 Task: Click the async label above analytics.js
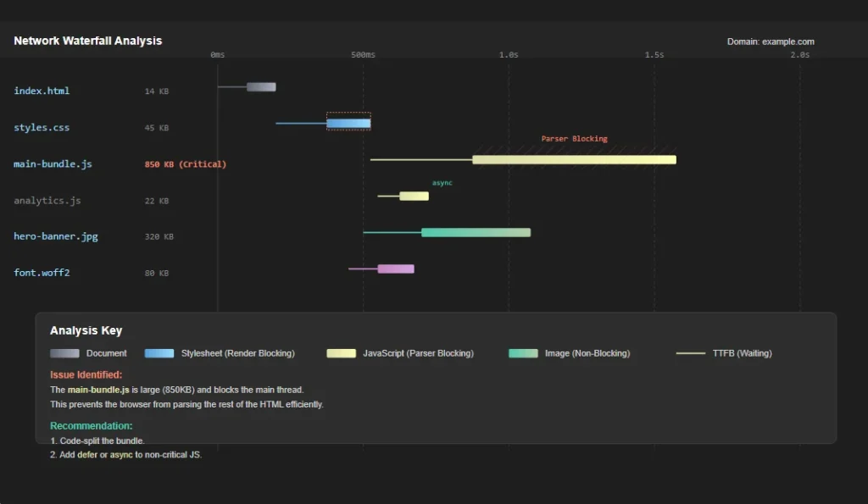442,183
